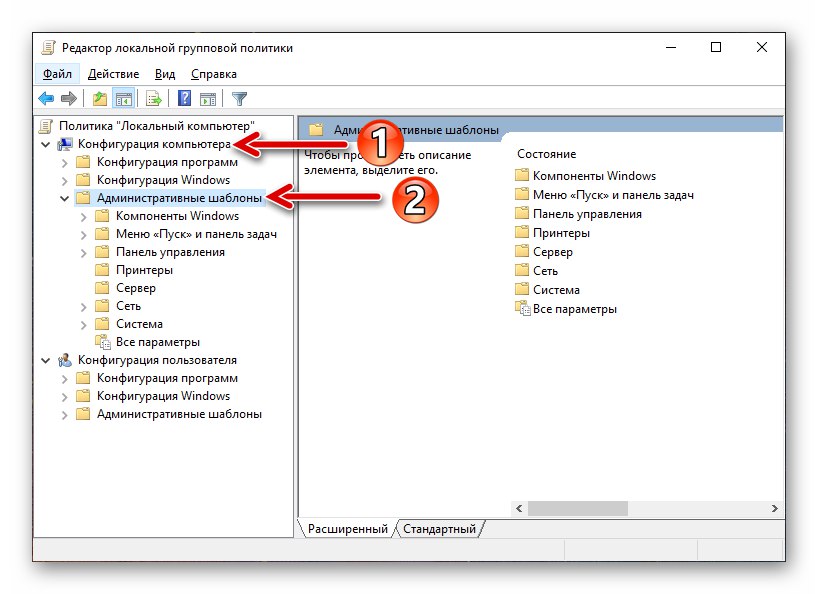Maximize the group policy editor window
Screen dimensions: 818x594
tap(716, 47)
